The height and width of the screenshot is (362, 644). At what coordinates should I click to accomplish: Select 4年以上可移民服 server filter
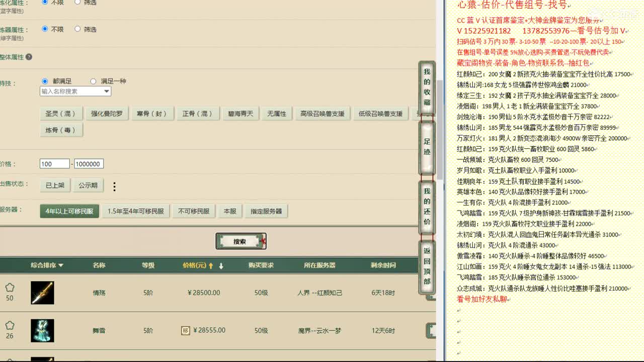click(x=69, y=211)
